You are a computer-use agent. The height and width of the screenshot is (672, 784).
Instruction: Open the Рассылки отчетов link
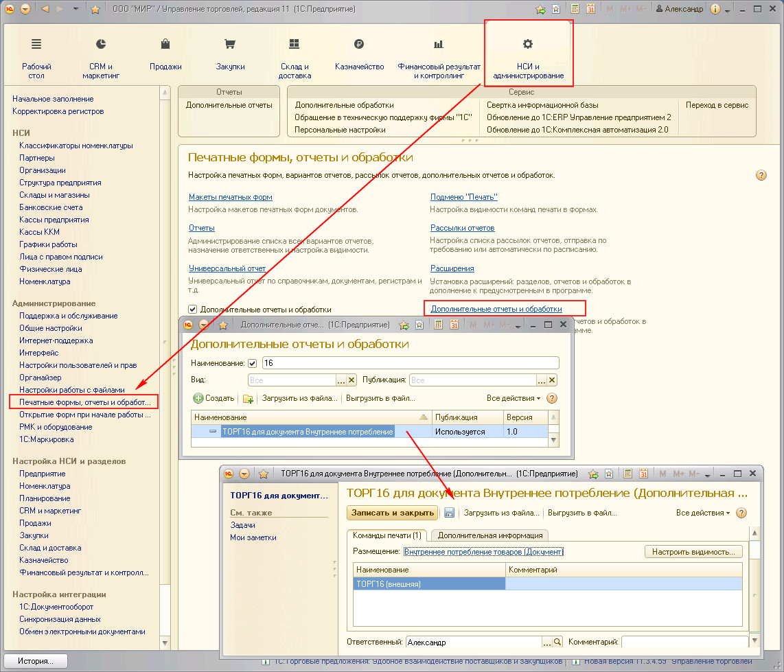pos(463,228)
